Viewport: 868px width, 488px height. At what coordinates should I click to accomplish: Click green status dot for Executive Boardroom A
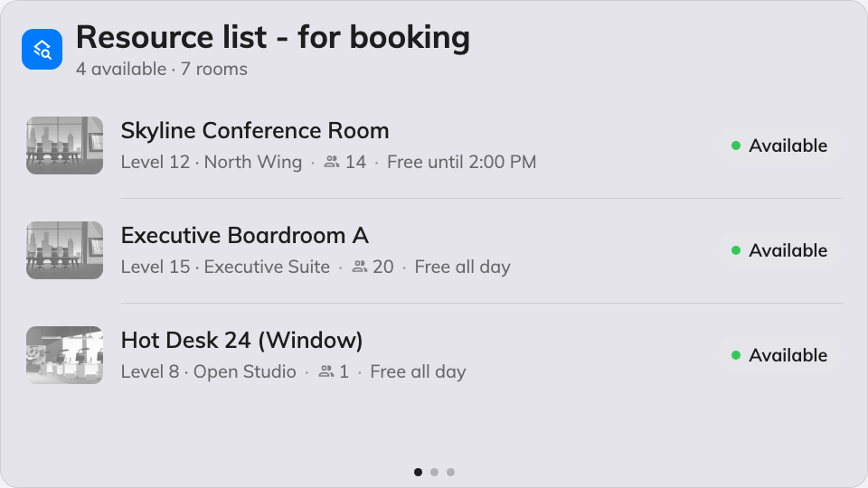(x=736, y=250)
